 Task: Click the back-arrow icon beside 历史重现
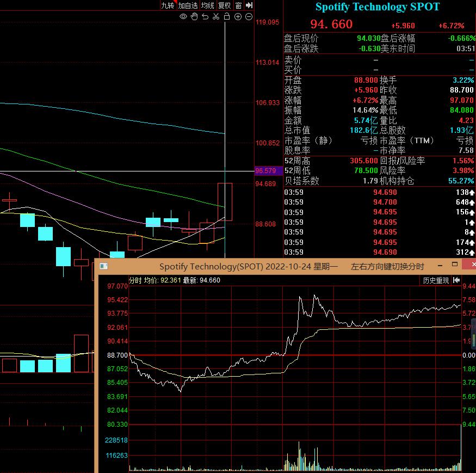pyautogui.click(x=456, y=280)
